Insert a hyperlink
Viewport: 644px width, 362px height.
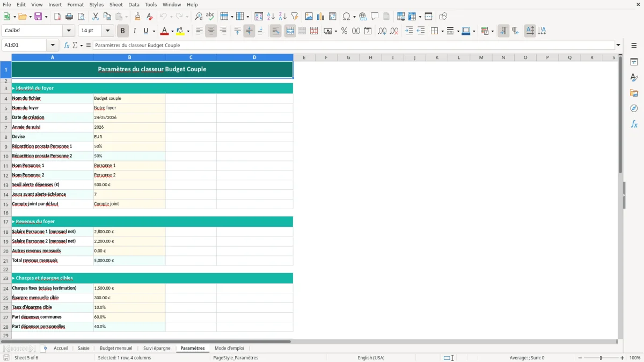[363, 17]
